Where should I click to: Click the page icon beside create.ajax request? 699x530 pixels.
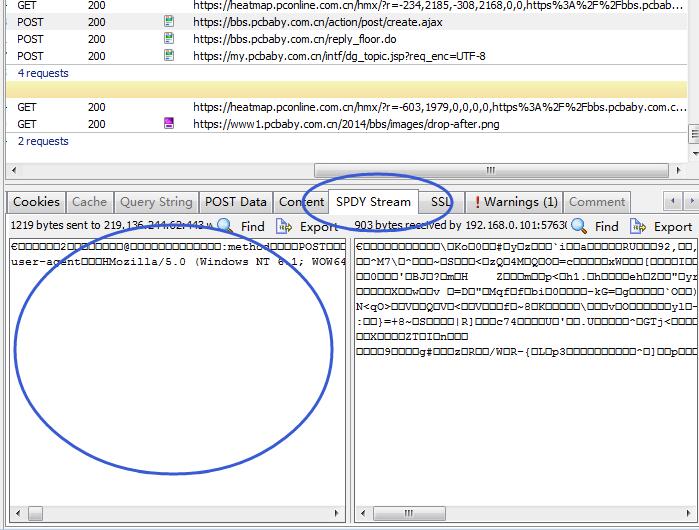(169, 21)
